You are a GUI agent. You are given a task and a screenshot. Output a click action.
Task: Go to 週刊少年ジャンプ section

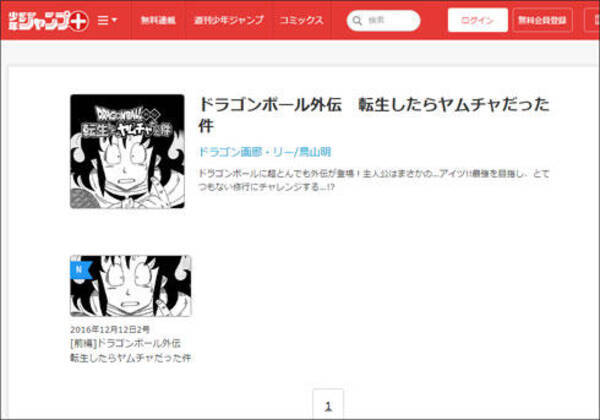pyautogui.click(x=229, y=20)
